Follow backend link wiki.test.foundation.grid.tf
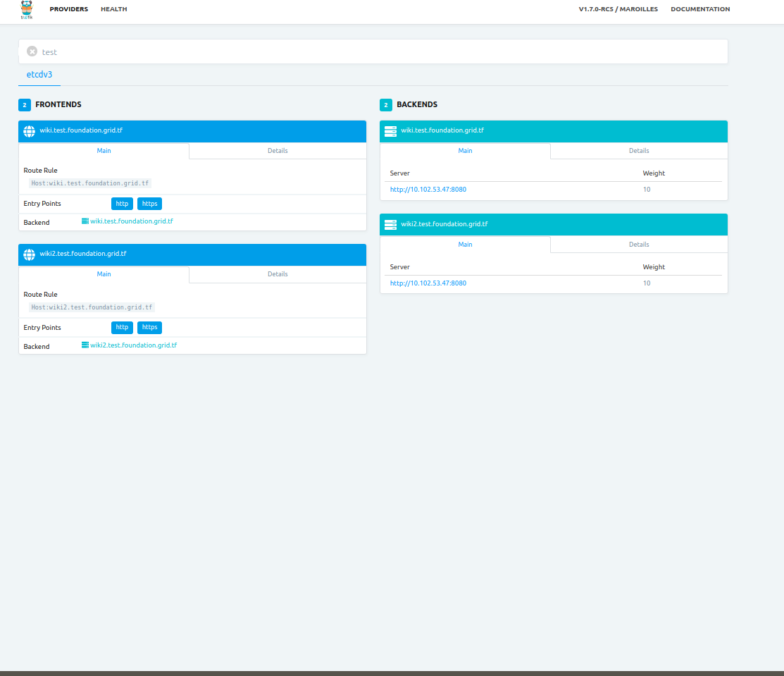The height and width of the screenshot is (676, 784). tap(132, 221)
